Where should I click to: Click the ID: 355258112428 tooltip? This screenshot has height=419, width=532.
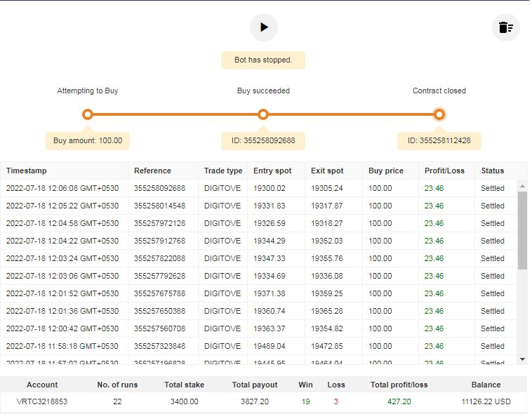pyautogui.click(x=439, y=140)
